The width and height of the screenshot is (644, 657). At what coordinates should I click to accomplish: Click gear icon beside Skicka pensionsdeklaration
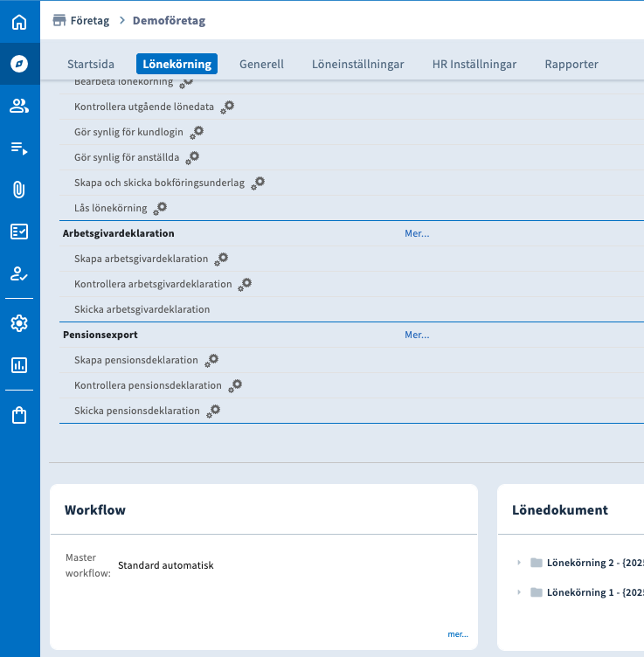pyautogui.click(x=212, y=411)
